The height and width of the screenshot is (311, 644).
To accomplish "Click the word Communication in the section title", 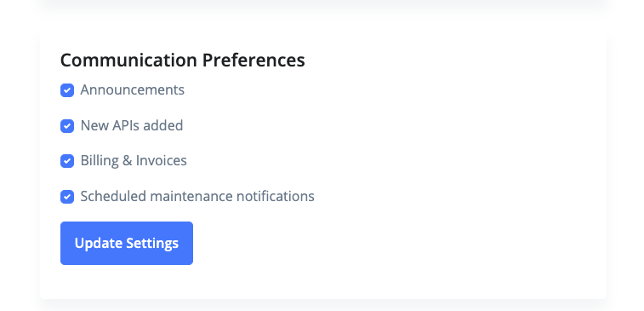I will click(x=128, y=60).
